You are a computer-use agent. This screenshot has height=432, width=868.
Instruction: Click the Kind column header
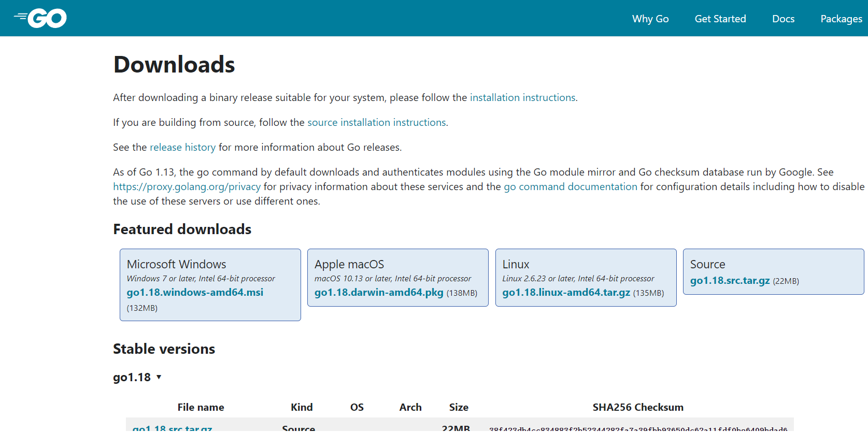[x=302, y=407]
